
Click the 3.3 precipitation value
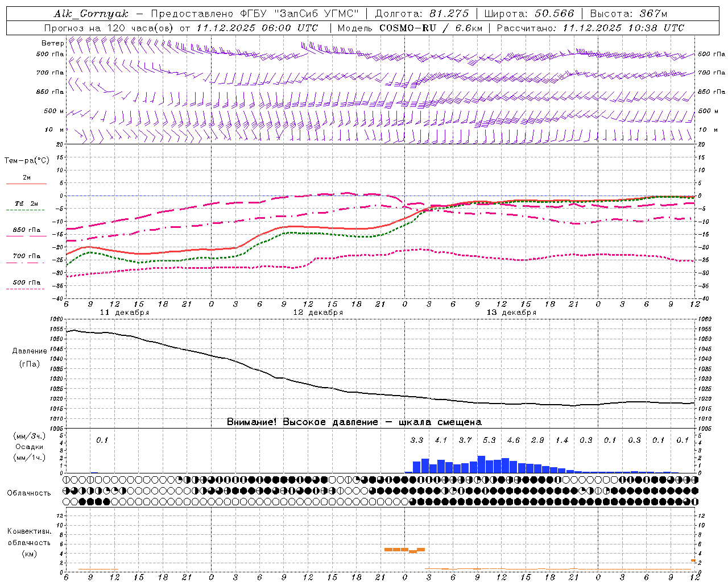point(417,440)
